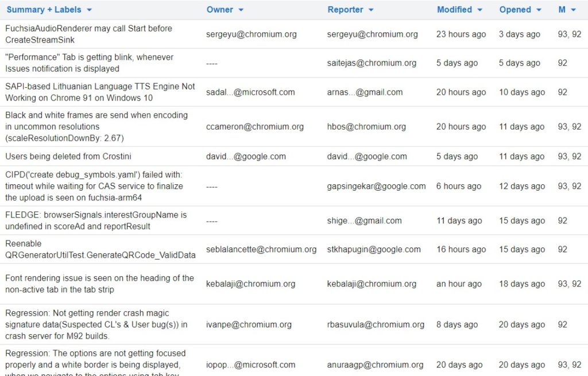Click the "16 hours ago" modified cell
The height and width of the screenshot is (376, 588).
tap(461, 249)
